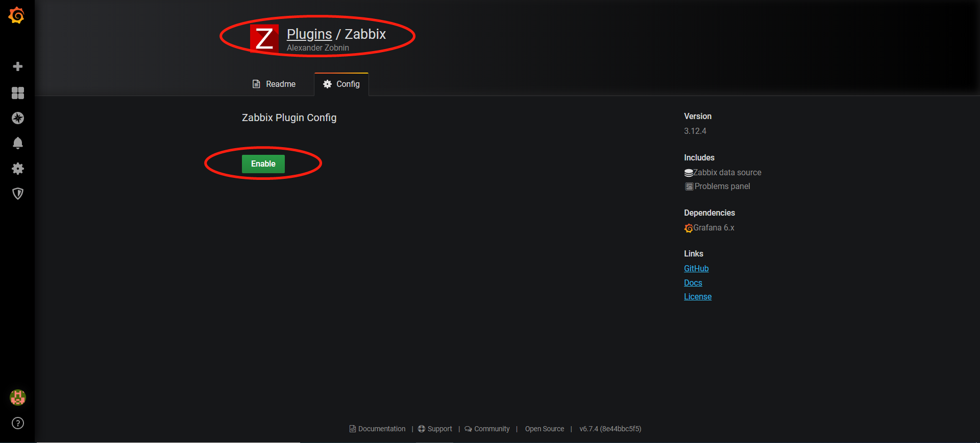Switch to the Readme tab
The image size is (980, 443).
tap(274, 84)
